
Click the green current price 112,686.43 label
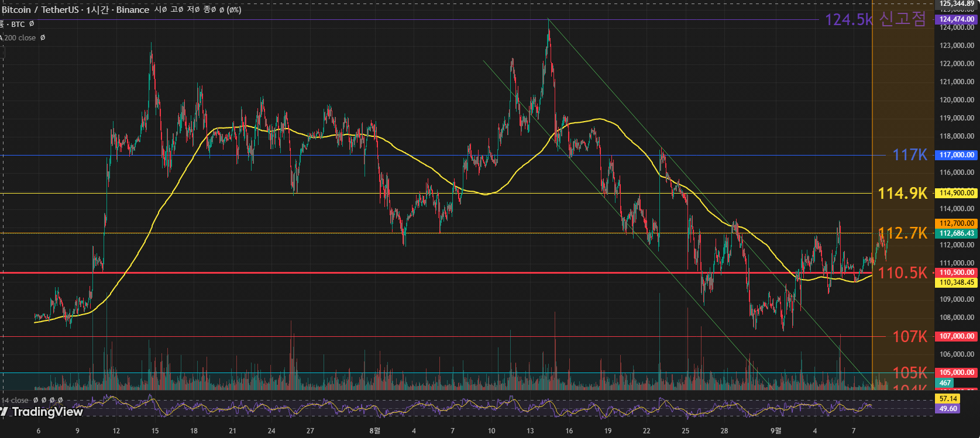click(957, 233)
